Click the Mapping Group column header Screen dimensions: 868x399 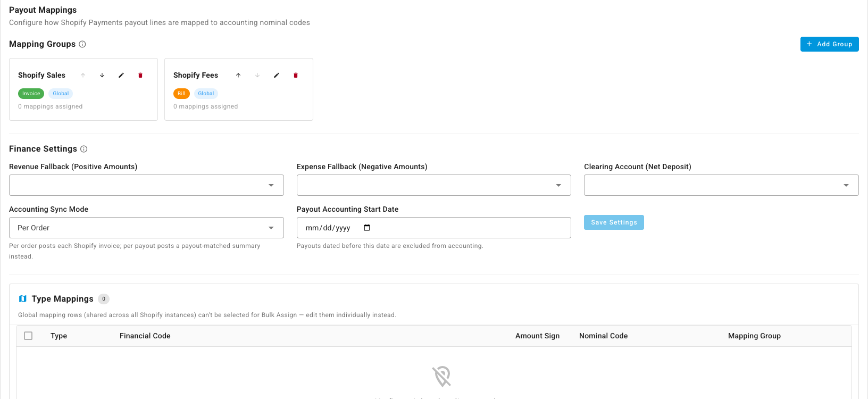pyautogui.click(x=754, y=336)
